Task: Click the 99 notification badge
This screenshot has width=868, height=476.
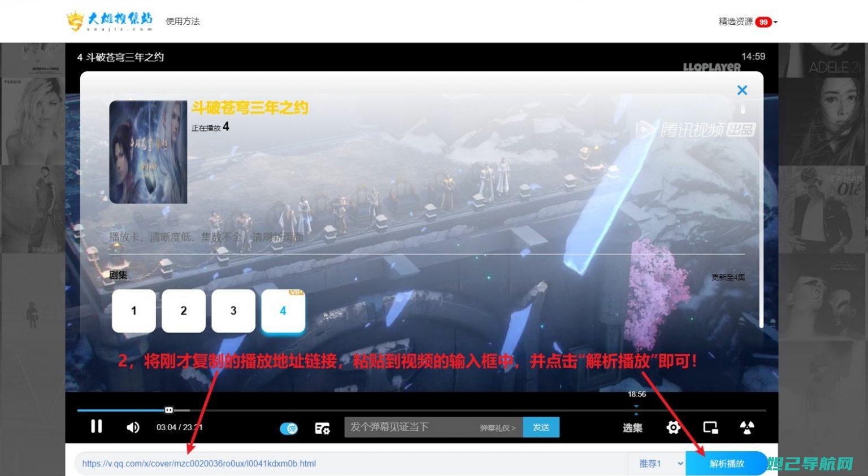Action: [763, 22]
